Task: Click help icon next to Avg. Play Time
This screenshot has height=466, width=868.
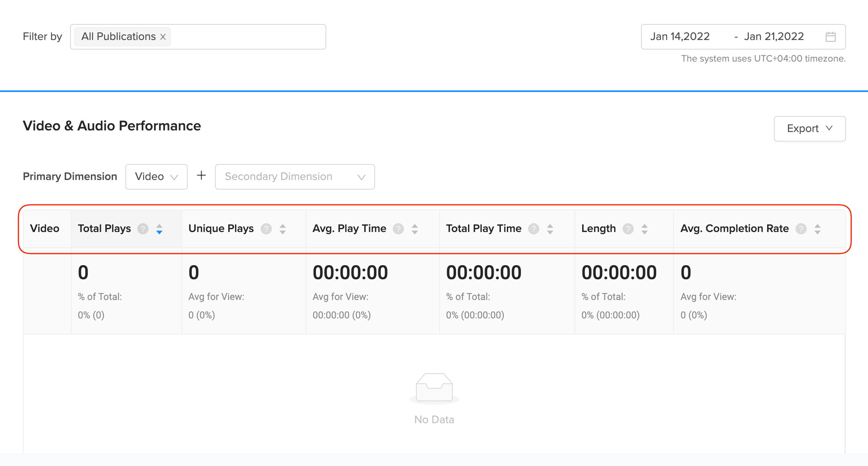Action: pos(398,229)
